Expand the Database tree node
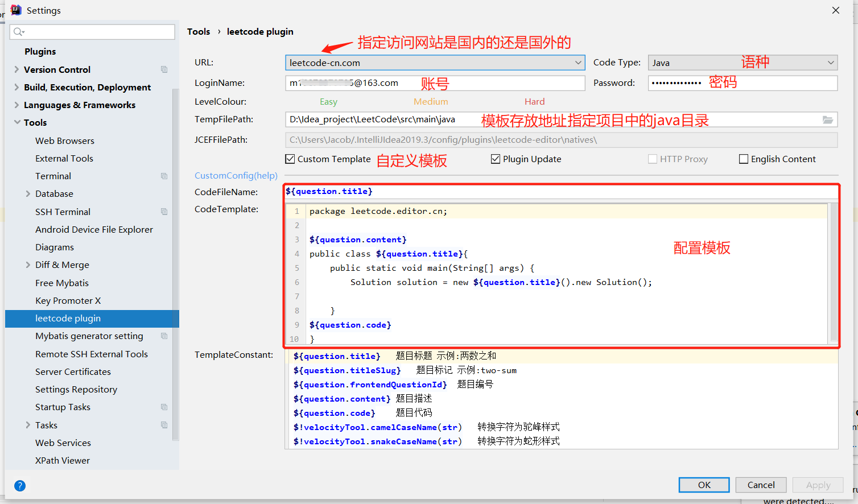The height and width of the screenshot is (504, 858). (27, 193)
